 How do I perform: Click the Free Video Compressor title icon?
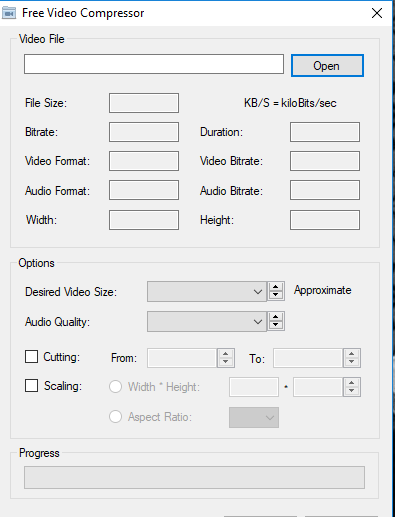(x=9, y=13)
